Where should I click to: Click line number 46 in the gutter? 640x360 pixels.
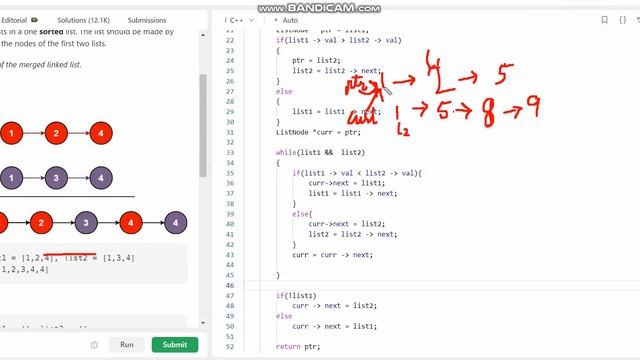pos(230,285)
